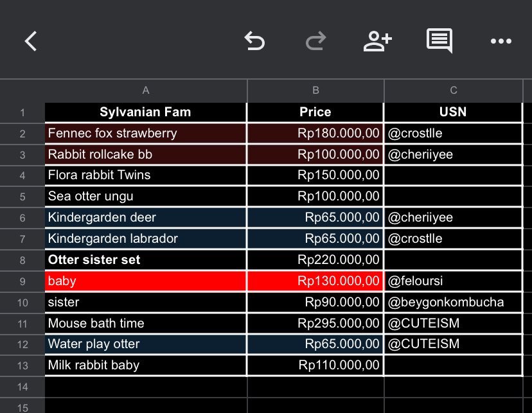Select price 'Rp150.000,00'
This screenshot has width=532, height=413.
click(x=315, y=175)
